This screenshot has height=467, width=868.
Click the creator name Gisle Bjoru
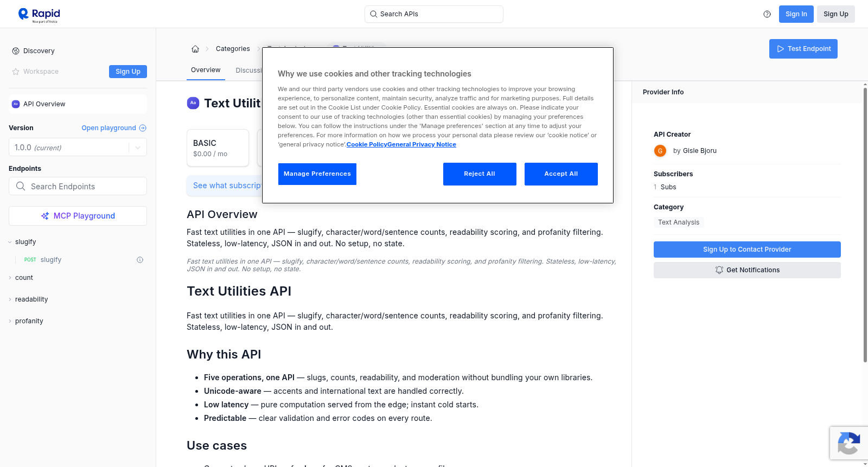tap(700, 151)
